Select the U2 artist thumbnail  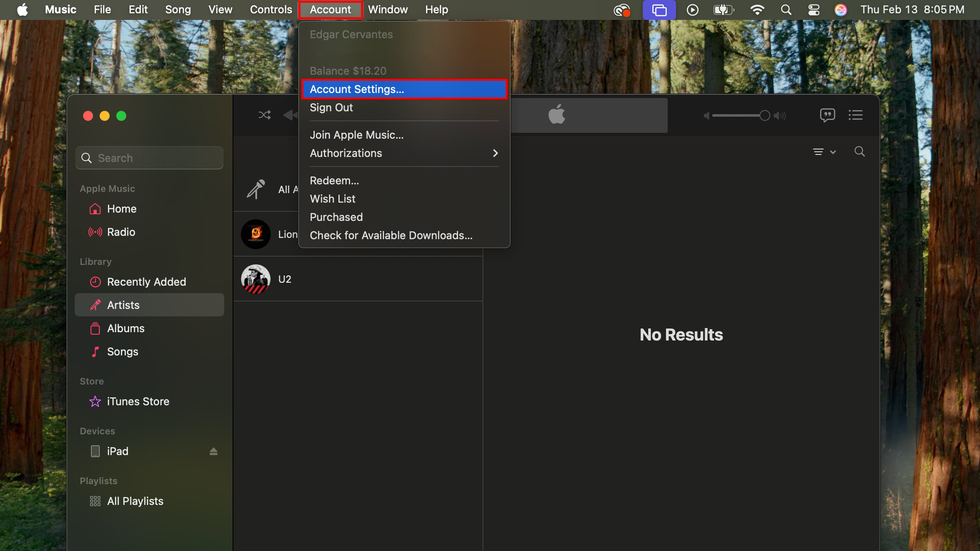256,279
